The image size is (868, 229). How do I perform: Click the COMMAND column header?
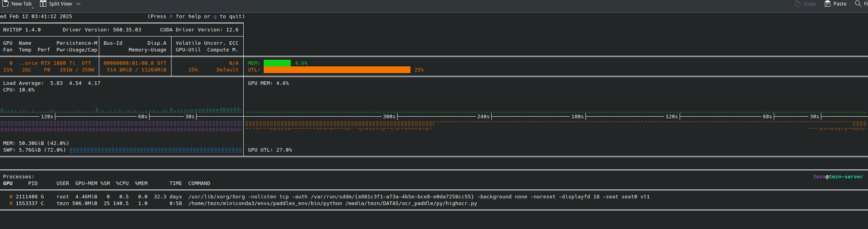(199, 183)
